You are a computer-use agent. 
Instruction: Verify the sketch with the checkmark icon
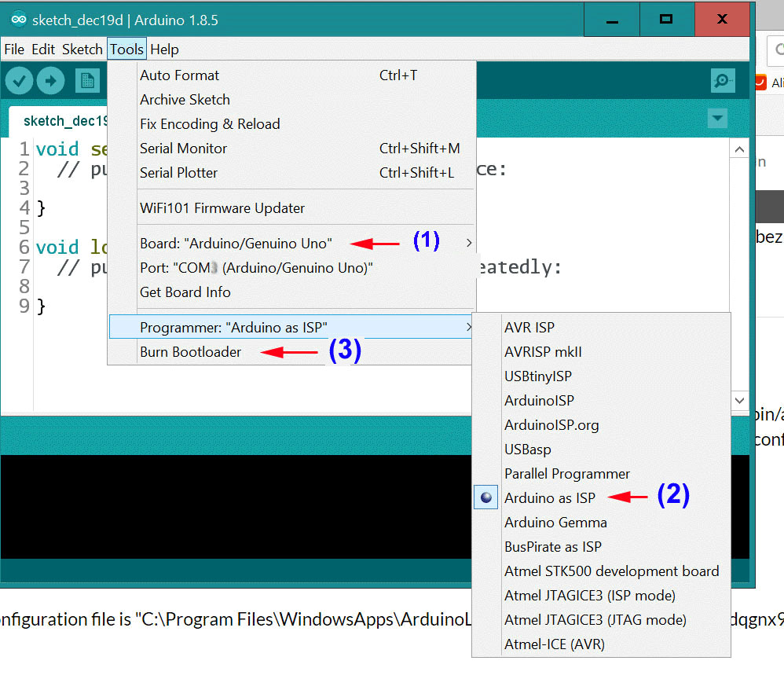[19, 80]
